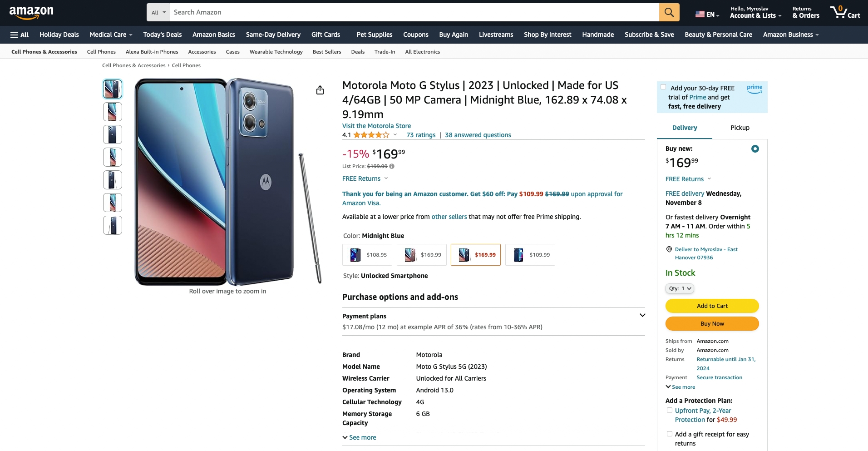Open the search category All dropdown
The width and height of the screenshot is (868, 451).
click(x=158, y=12)
